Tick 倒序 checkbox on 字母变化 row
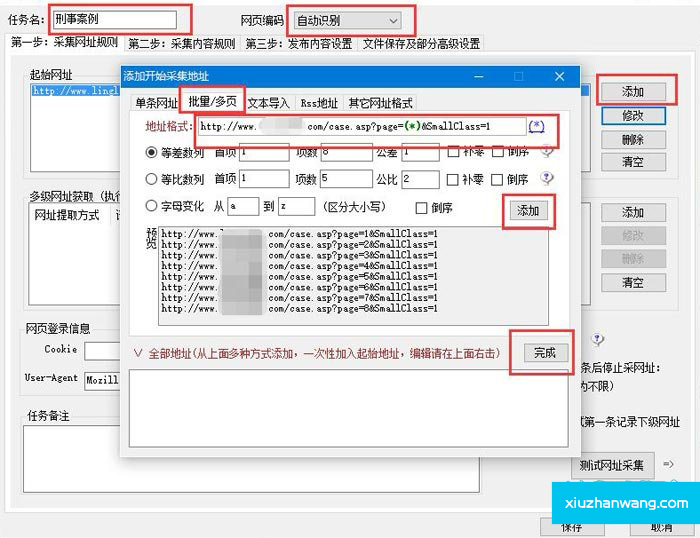Image resolution: width=700 pixels, height=538 pixels. (421, 208)
